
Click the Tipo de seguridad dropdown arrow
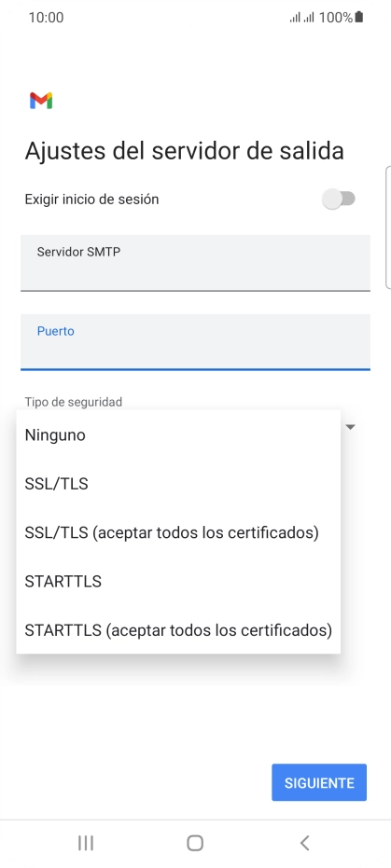click(x=351, y=427)
